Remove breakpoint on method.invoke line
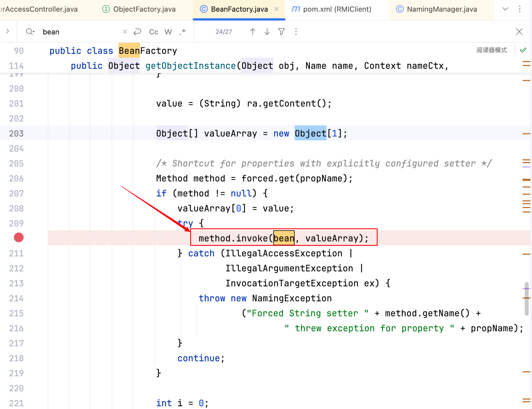 pos(19,238)
